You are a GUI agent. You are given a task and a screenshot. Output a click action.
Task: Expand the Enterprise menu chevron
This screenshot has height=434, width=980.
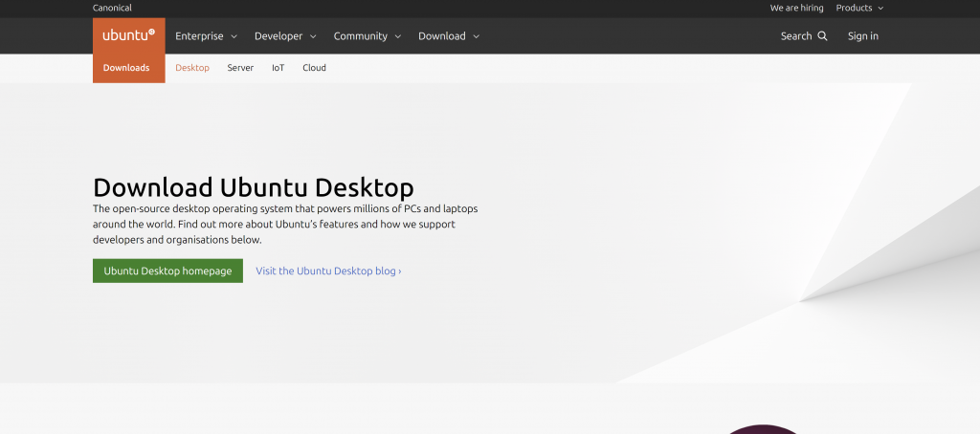(234, 37)
